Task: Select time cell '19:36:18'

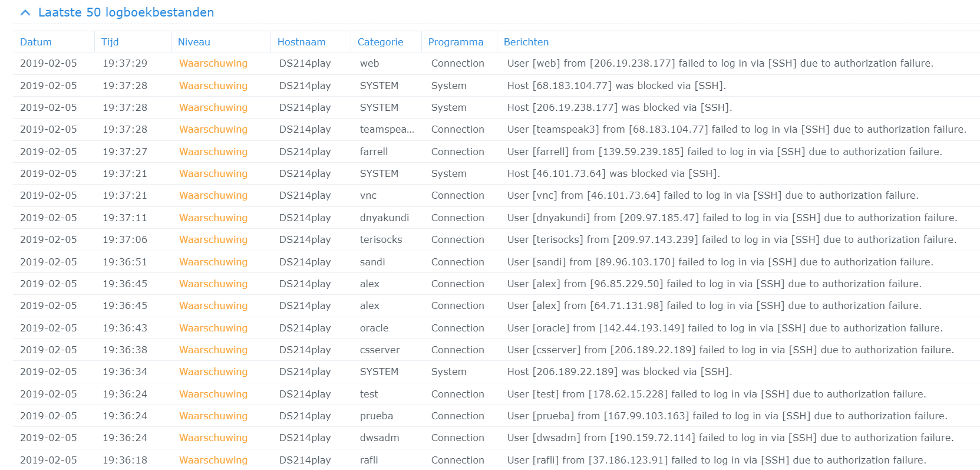Action: click(125, 460)
